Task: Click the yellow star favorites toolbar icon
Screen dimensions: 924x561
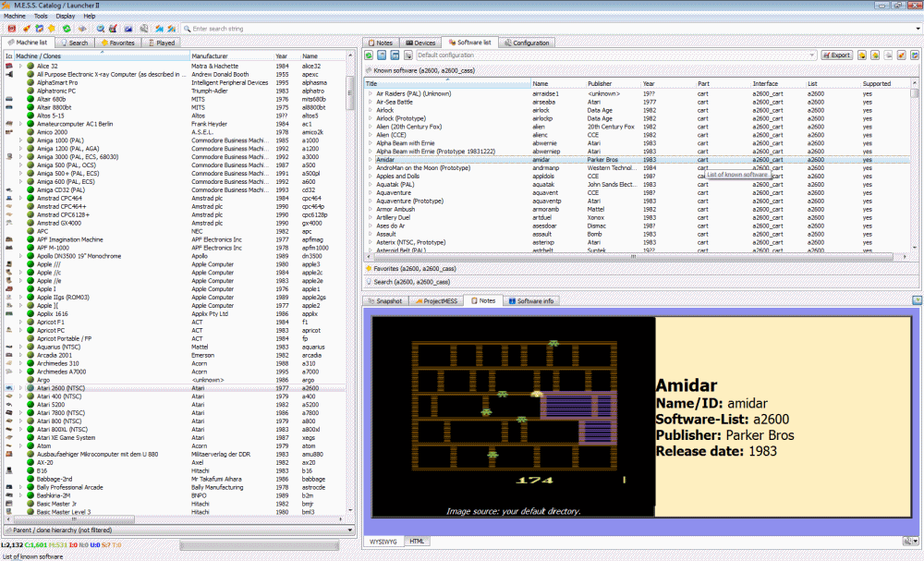Action: tap(52, 29)
